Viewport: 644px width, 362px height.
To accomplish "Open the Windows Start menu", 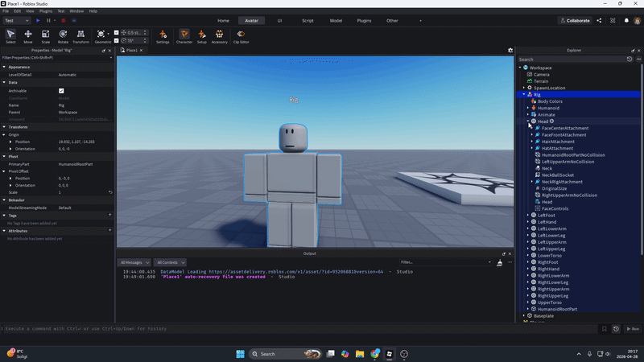I will [x=240, y=354].
